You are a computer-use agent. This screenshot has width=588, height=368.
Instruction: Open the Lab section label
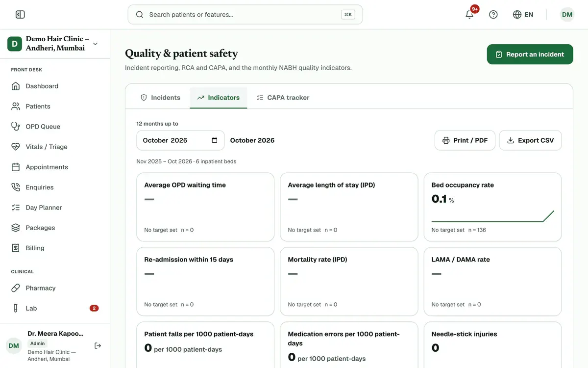point(31,309)
